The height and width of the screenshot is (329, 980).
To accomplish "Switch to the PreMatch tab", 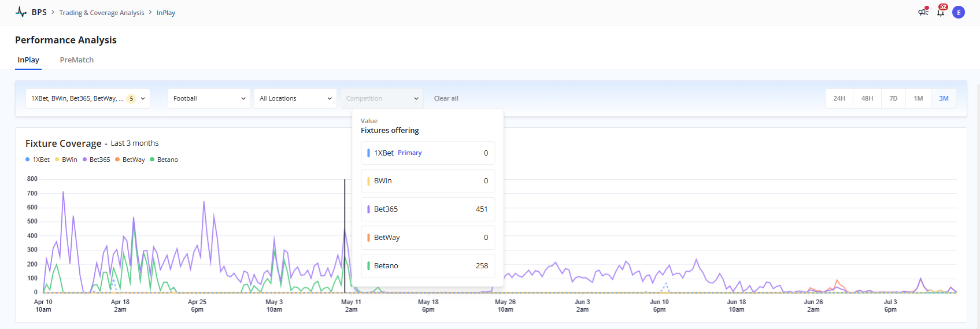I will pyautogui.click(x=77, y=60).
